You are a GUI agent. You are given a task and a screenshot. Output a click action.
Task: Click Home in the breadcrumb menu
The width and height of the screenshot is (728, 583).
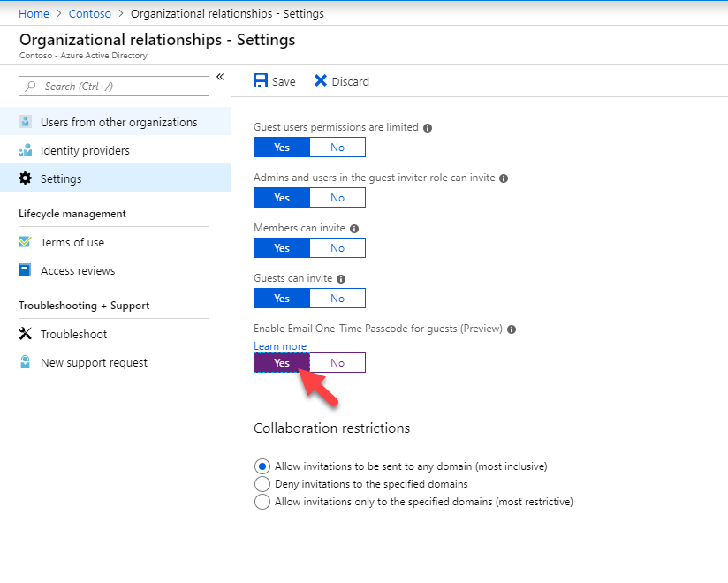34,13
